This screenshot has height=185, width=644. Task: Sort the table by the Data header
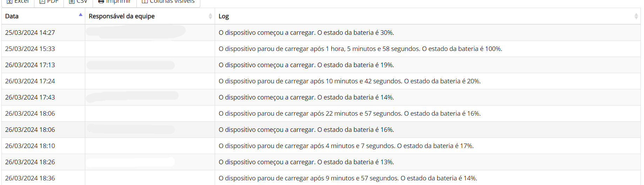pos(12,16)
